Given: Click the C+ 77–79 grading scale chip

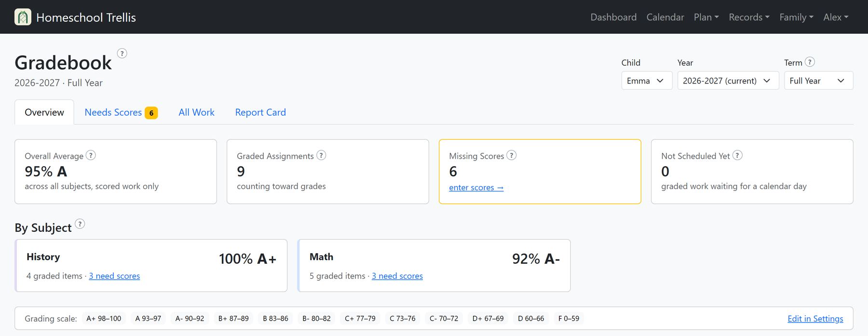Looking at the screenshot, I should (360, 318).
